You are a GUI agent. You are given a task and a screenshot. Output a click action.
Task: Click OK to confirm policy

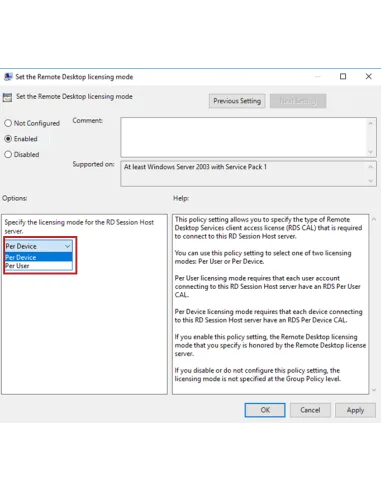point(265,410)
